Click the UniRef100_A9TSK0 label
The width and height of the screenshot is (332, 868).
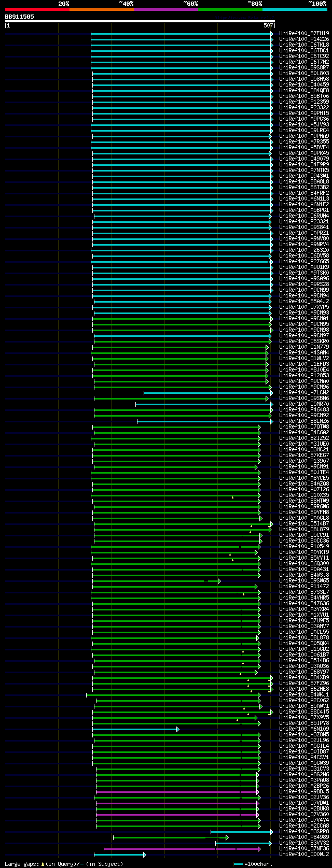[304, 273]
